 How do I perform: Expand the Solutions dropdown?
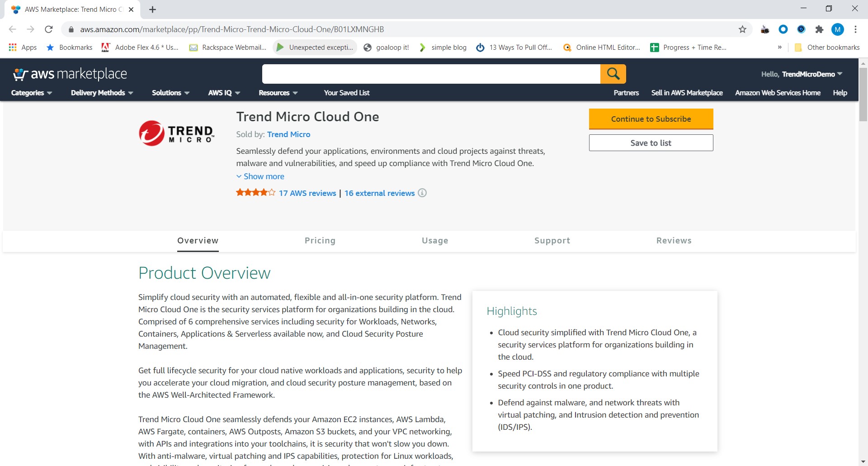[170, 93]
